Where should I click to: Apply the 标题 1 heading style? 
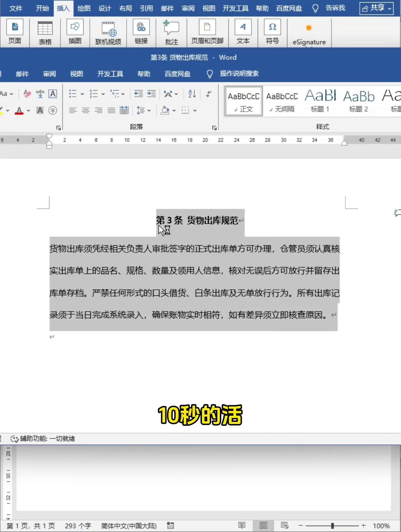click(x=320, y=101)
